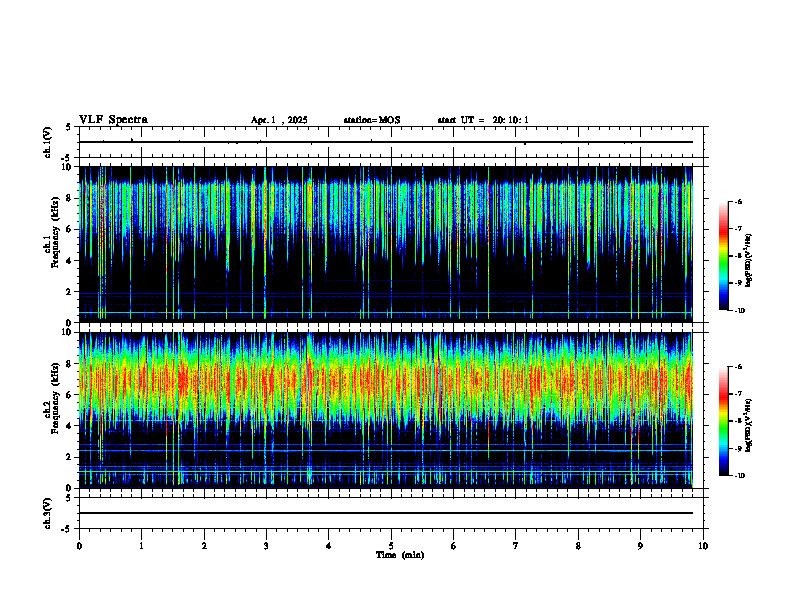This screenshot has height=612, width=792.
Task: Click the ch.3 voltage waveform trace
Action: [x=385, y=513]
